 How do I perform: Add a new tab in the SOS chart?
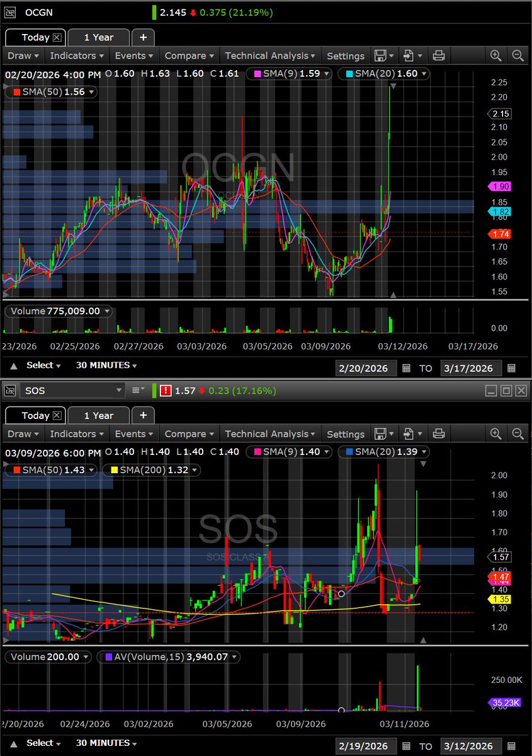(x=143, y=415)
